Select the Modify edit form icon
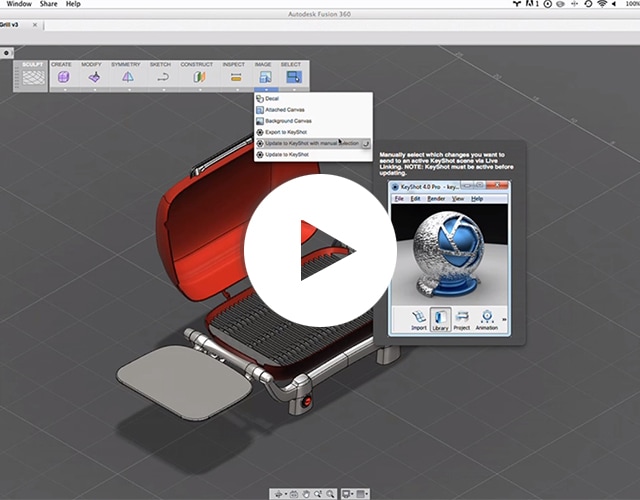The image size is (640, 500). tap(94, 77)
